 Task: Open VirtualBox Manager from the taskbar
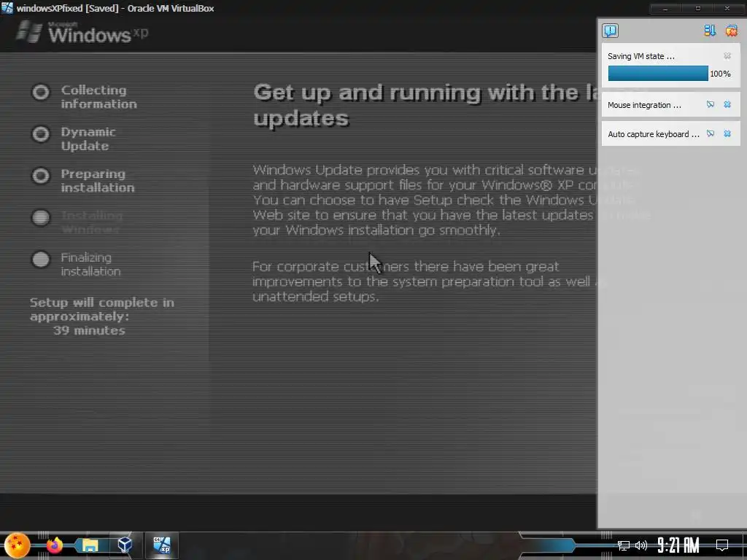[x=125, y=545]
